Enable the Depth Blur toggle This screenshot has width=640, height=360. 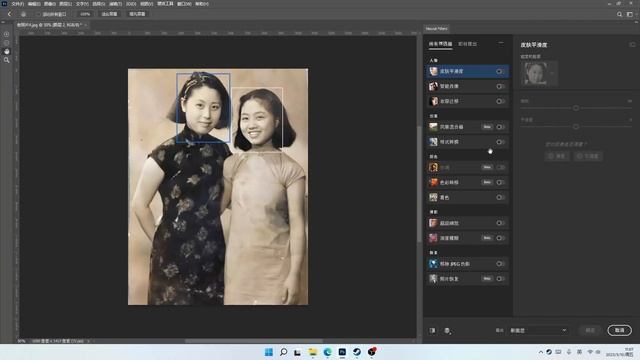pos(500,238)
